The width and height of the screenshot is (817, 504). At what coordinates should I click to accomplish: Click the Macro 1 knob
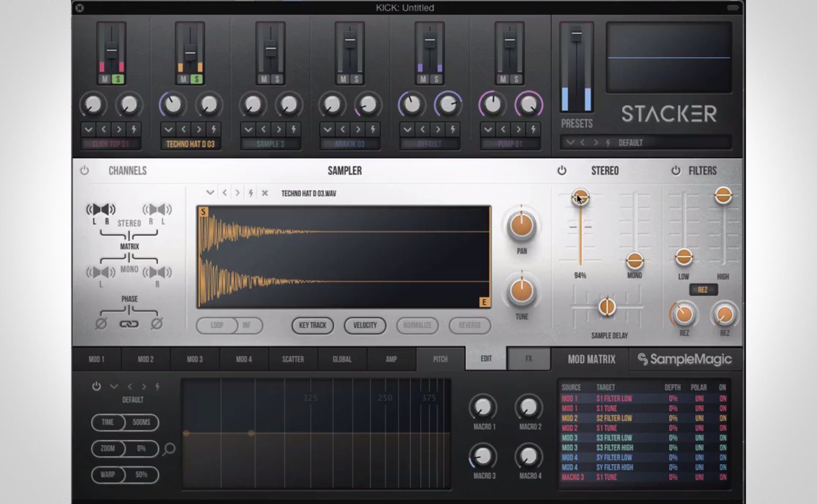[483, 407]
